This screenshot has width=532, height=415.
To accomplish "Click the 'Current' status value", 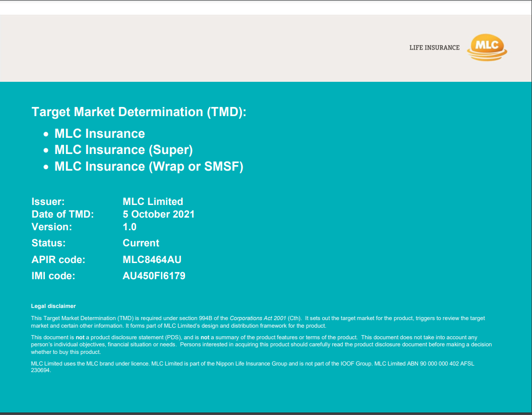I will pos(141,243).
